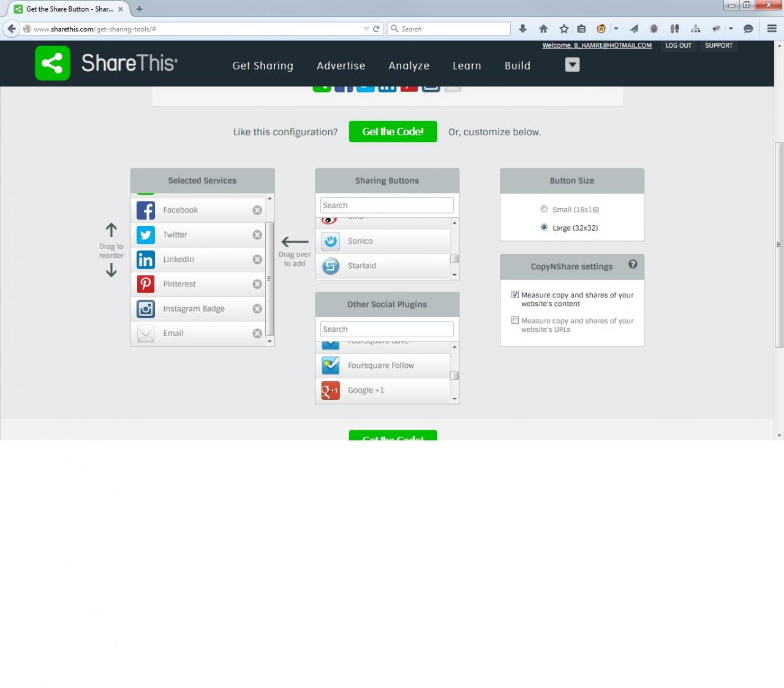
Task: Remove Pinterest from Selected Services
Action: [257, 284]
